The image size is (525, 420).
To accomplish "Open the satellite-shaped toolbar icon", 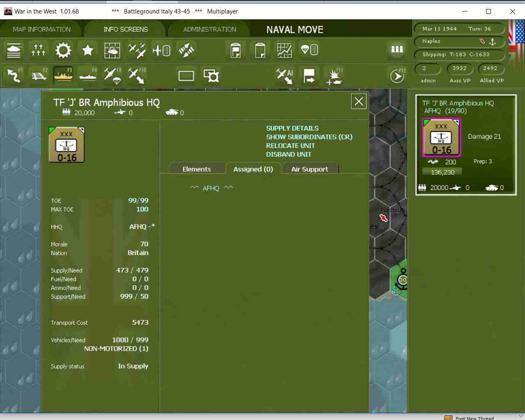I will click(186, 50).
